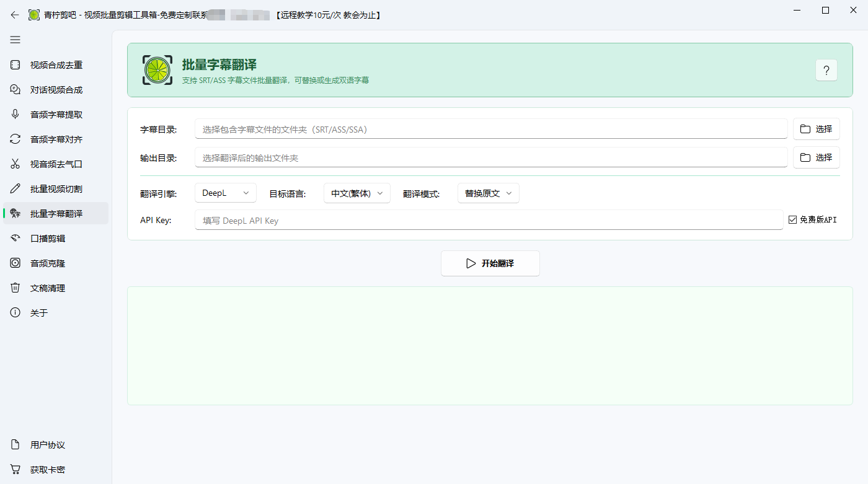Choose folder with 字幕目录 选择 button
Image resolution: width=868 pixels, height=484 pixels.
click(x=817, y=129)
